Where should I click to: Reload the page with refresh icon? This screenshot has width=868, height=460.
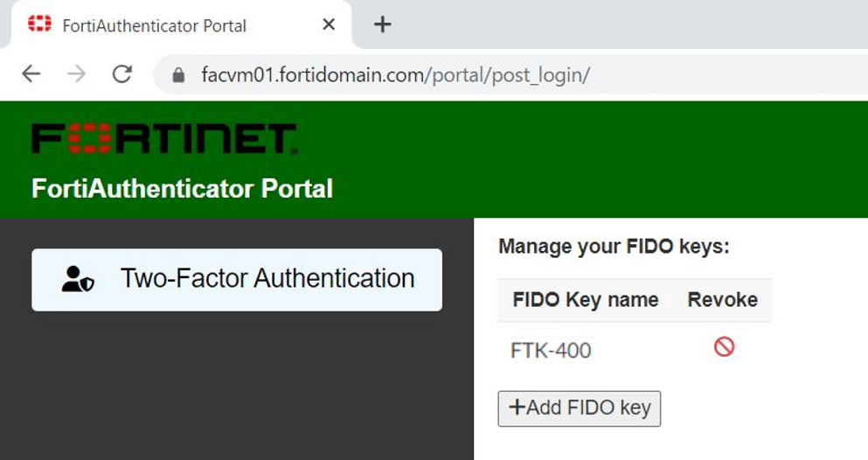point(122,73)
